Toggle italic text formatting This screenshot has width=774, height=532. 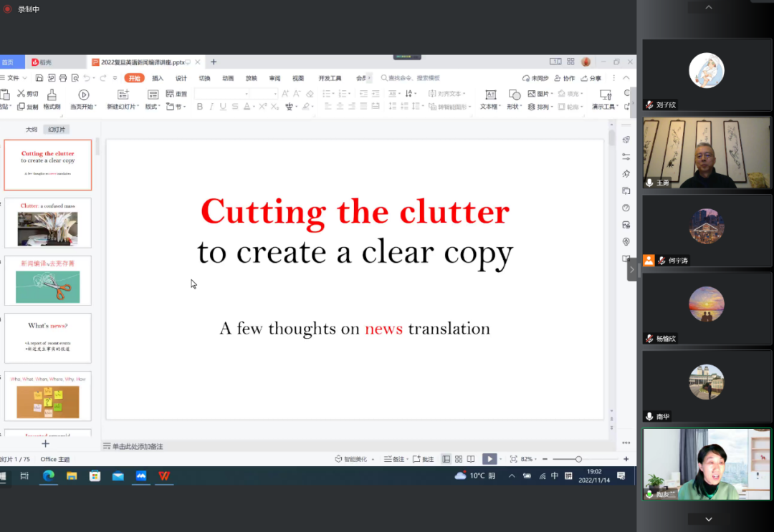click(211, 107)
